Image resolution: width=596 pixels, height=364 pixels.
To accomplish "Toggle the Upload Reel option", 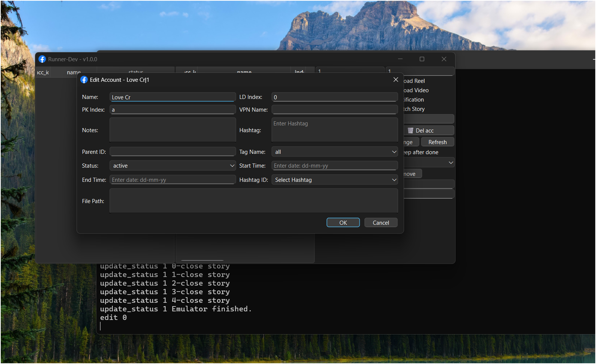I will pos(415,81).
